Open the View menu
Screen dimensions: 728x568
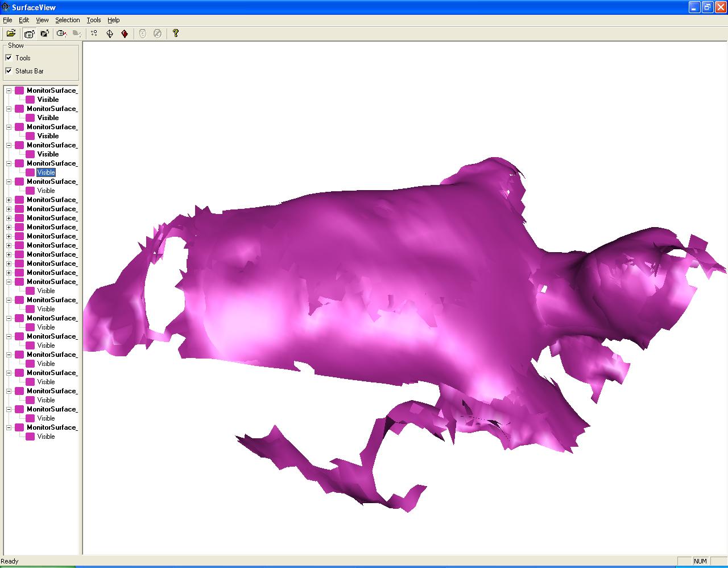coord(42,20)
